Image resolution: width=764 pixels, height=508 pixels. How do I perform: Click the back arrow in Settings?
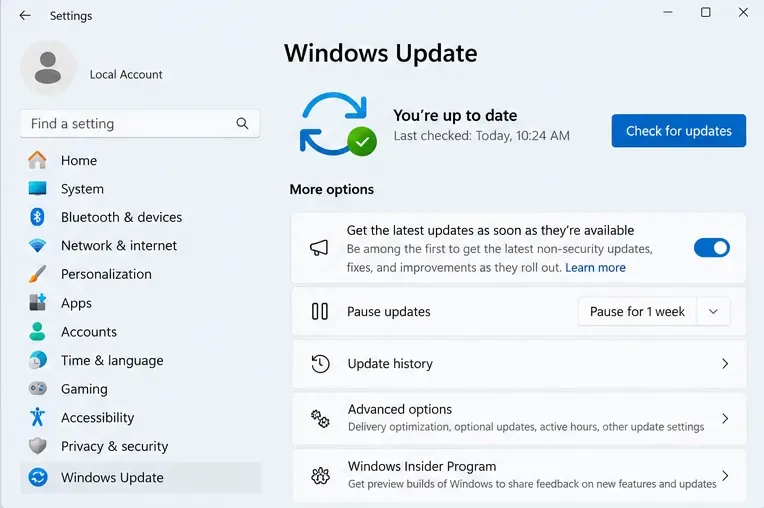tap(25, 16)
